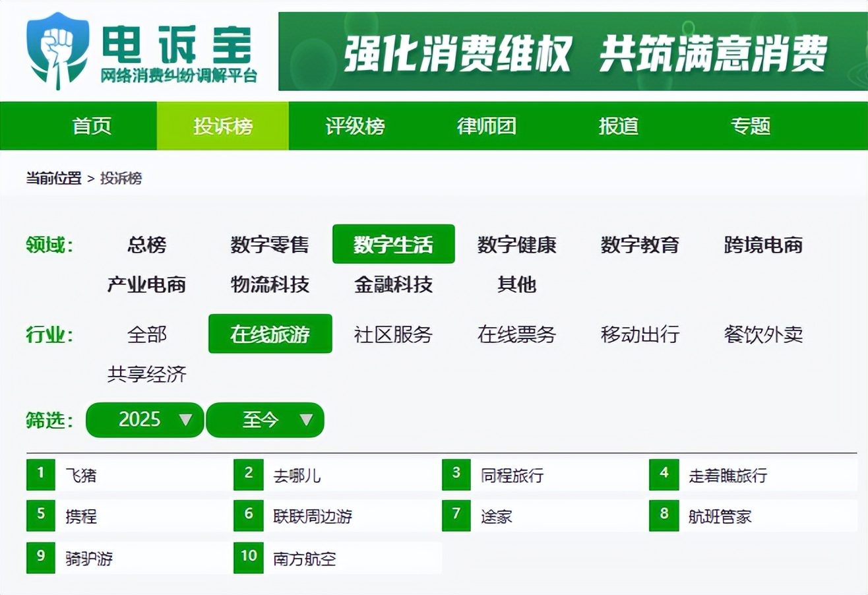Click the 当前位置 breadcrumb text
This screenshot has height=595, width=868.
(x=54, y=178)
